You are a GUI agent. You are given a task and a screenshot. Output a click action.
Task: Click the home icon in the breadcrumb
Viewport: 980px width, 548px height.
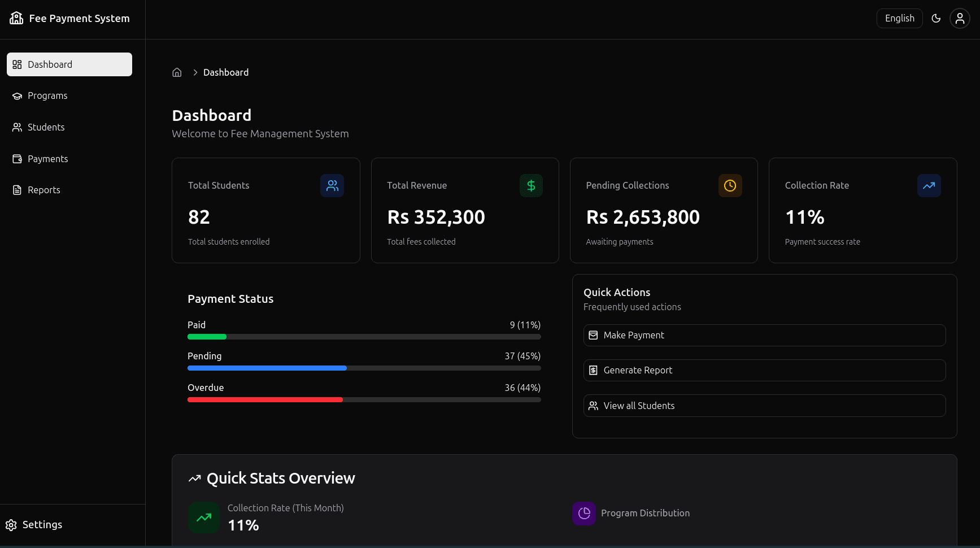pos(177,72)
